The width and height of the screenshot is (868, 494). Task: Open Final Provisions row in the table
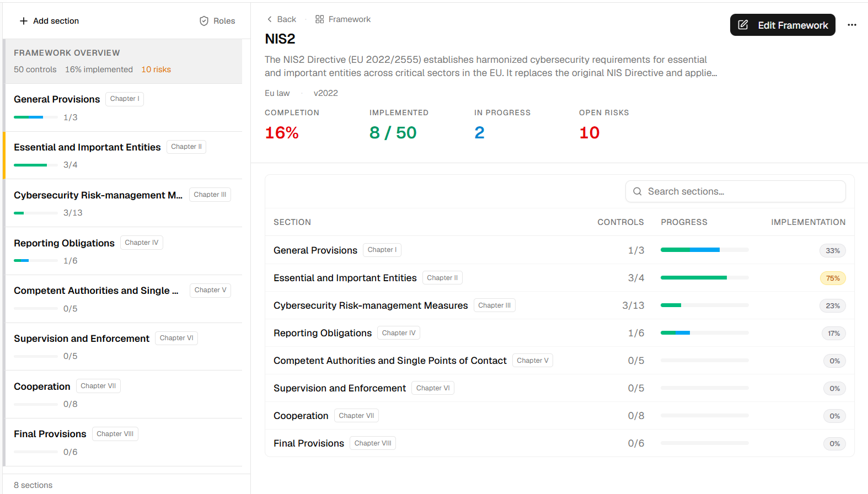point(560,443)
